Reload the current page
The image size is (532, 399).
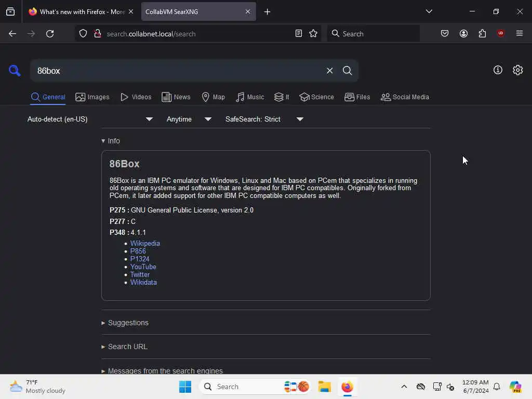click(50, 34)
